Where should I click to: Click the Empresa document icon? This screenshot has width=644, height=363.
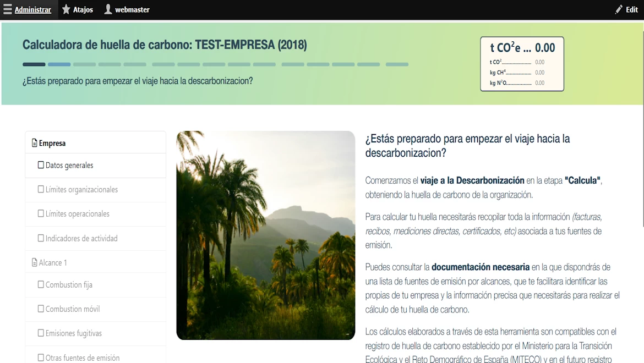click(x=35, y=143)
